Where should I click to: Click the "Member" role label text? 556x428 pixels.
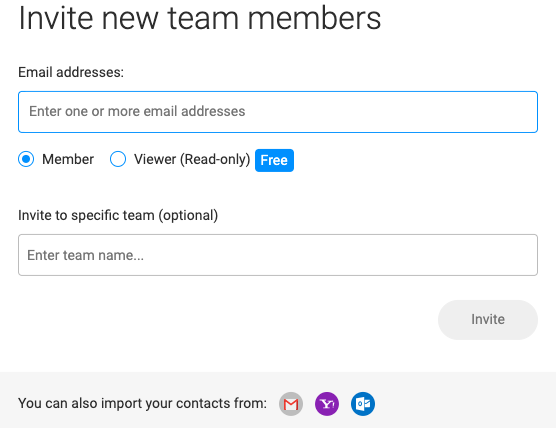68,159
